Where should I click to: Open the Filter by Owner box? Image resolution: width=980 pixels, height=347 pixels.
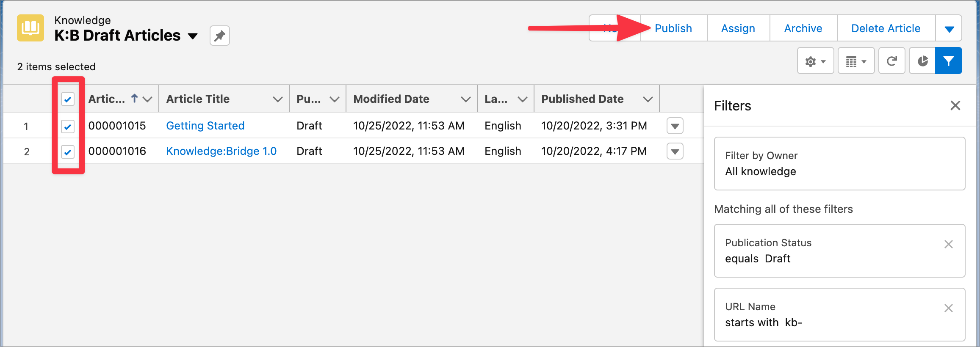coord(839,163)
